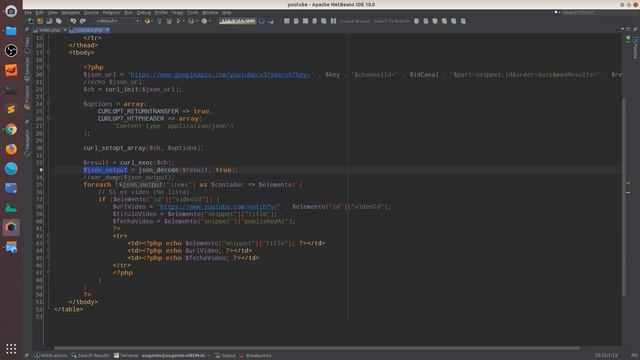Click the editor horizontal scrollbar

316,348
